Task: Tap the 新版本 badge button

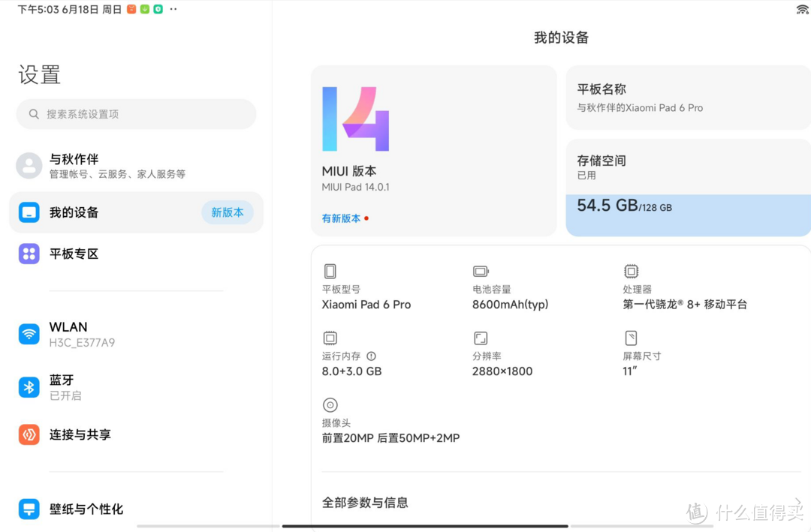Action: (227, 212)
